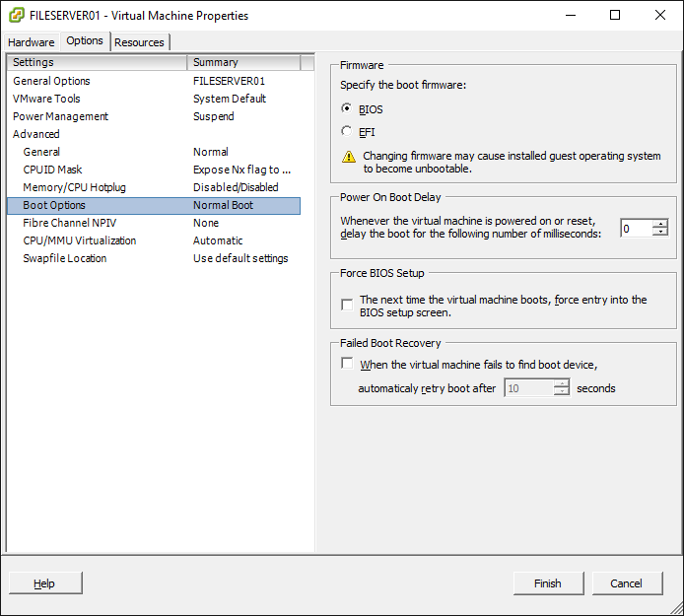The image size is (684, 616).
Task: Increase boot delay with up arrow
Action: [x=660, y=224]
